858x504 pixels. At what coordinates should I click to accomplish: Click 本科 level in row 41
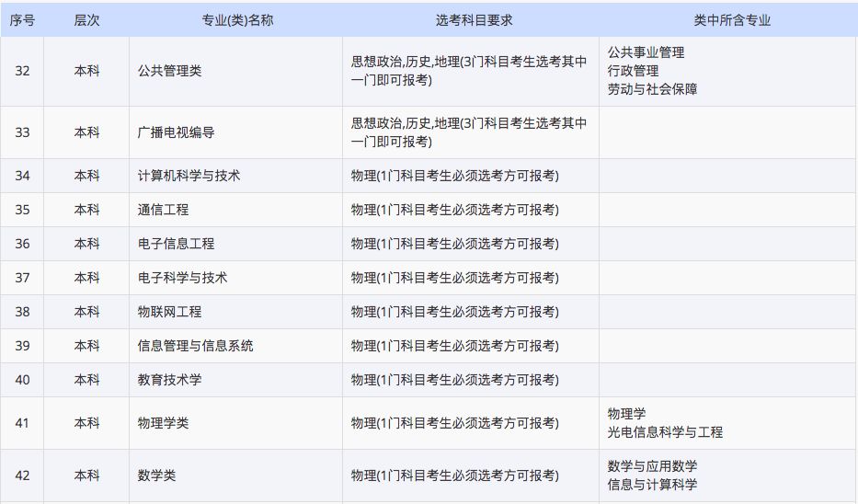(86, 423)
